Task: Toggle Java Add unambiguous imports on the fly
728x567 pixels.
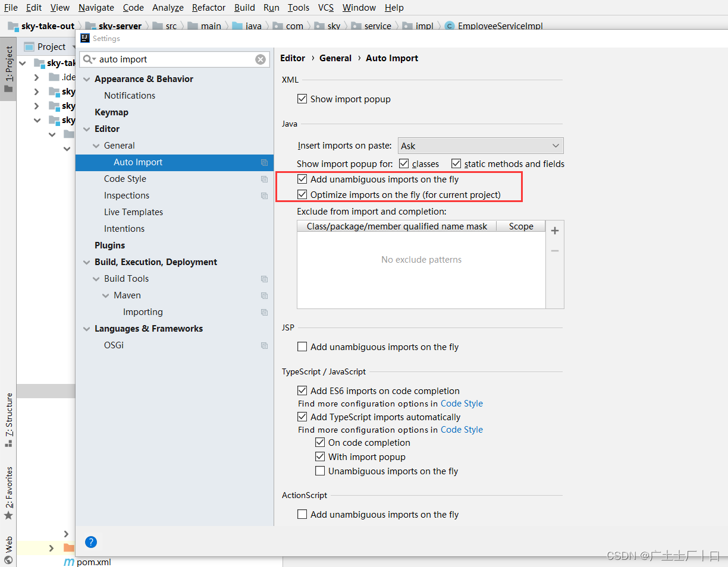Action: pos(302,179)
